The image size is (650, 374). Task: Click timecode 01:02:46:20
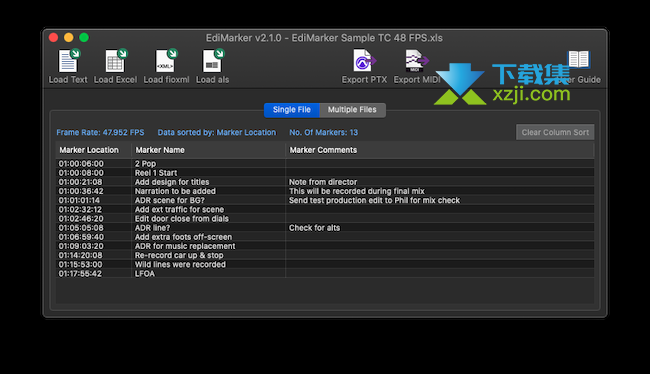coord(81,219)
